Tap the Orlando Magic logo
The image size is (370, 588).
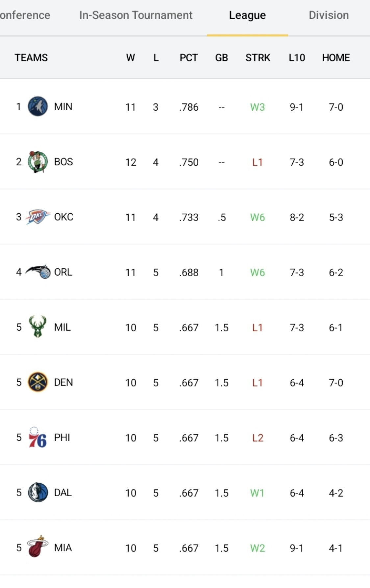click(38, 272)
